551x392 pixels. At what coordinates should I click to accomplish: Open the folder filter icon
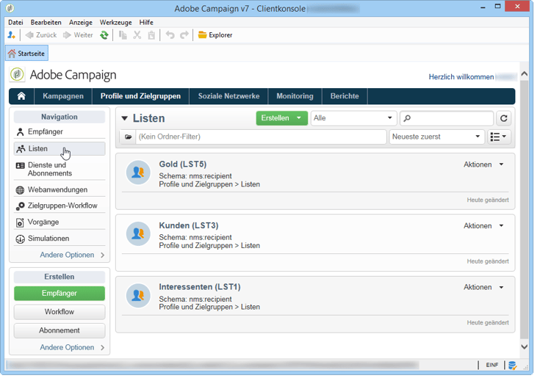(129, 137)
